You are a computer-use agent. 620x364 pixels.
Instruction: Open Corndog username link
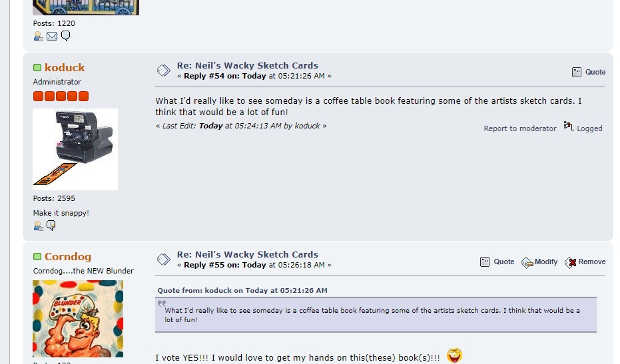pos(68,256)
